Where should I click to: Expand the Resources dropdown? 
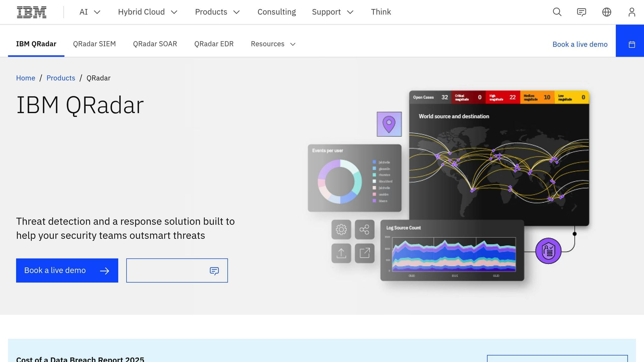tap(273, 44)
